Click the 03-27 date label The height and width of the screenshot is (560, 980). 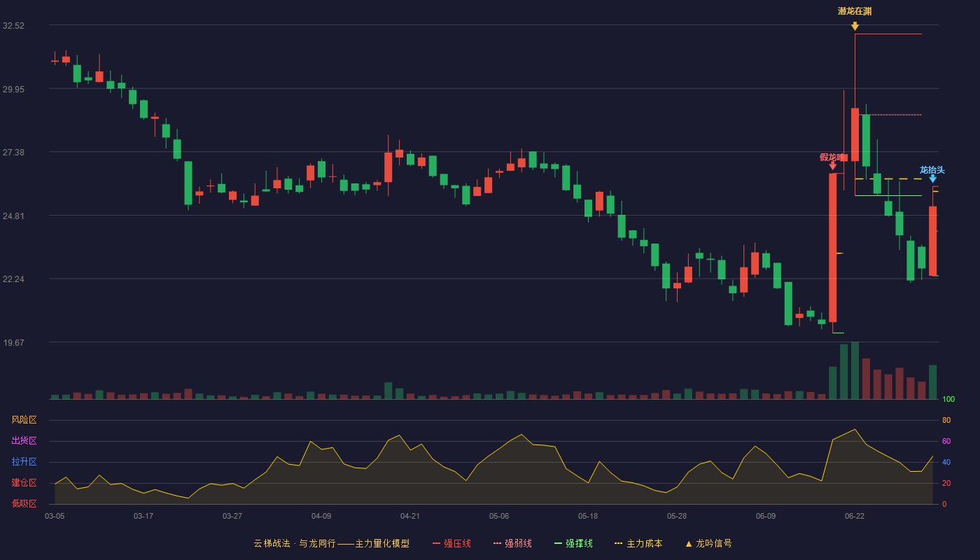tap(232, 516)
